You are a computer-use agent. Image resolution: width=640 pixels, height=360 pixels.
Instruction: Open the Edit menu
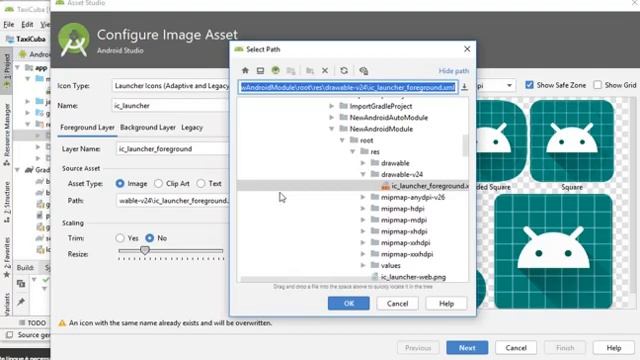coord(27,24)
